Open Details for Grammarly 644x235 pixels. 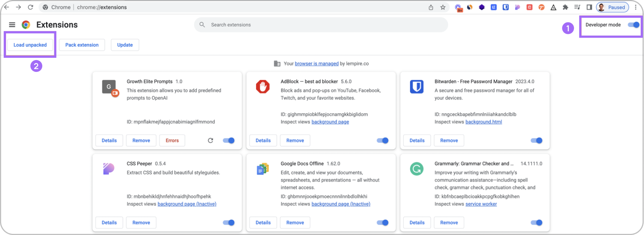[417, 222]
